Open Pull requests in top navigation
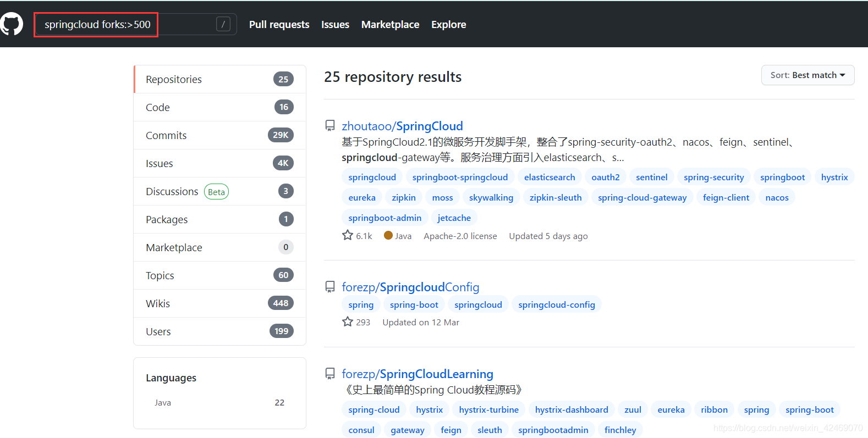This screenshot has width=868, height=438. [279, 24]
